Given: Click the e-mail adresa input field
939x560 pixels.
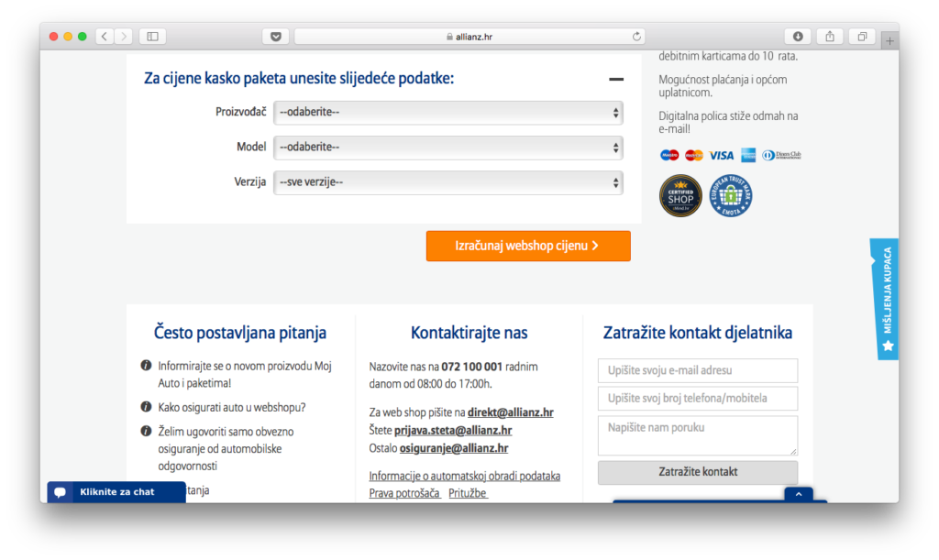Looking at the screenshot, I should point(697,370).
